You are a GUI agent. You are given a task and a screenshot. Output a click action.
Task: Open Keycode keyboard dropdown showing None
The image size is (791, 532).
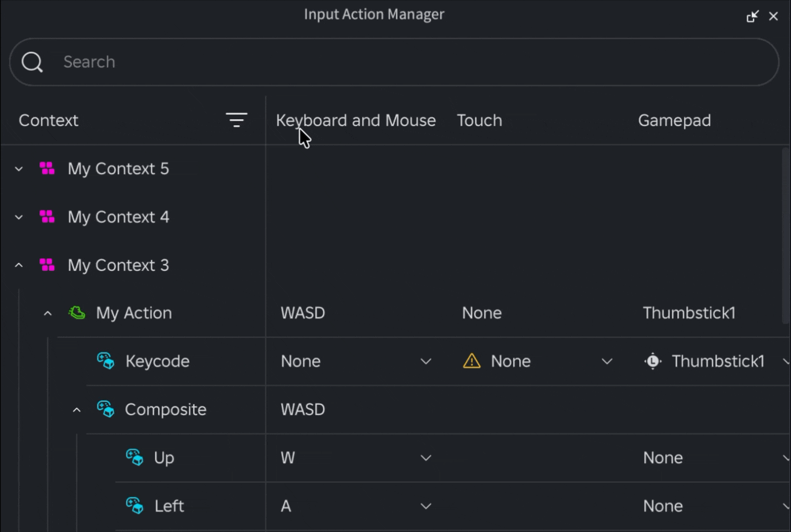coord(356,361)
